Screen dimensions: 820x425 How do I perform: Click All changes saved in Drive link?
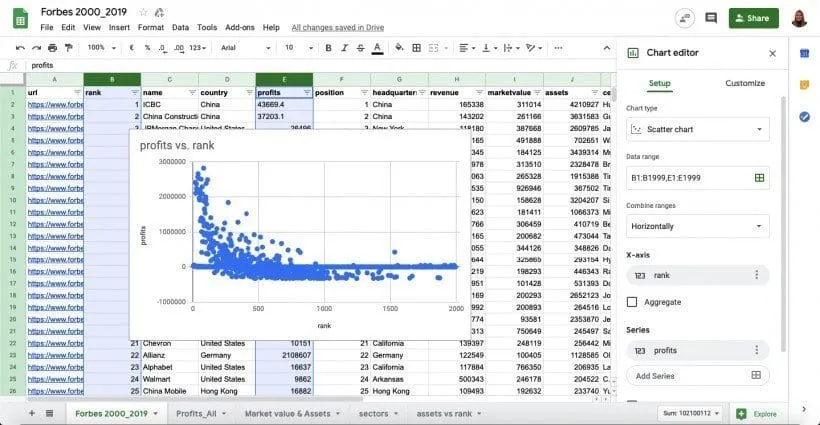(337, 27)
